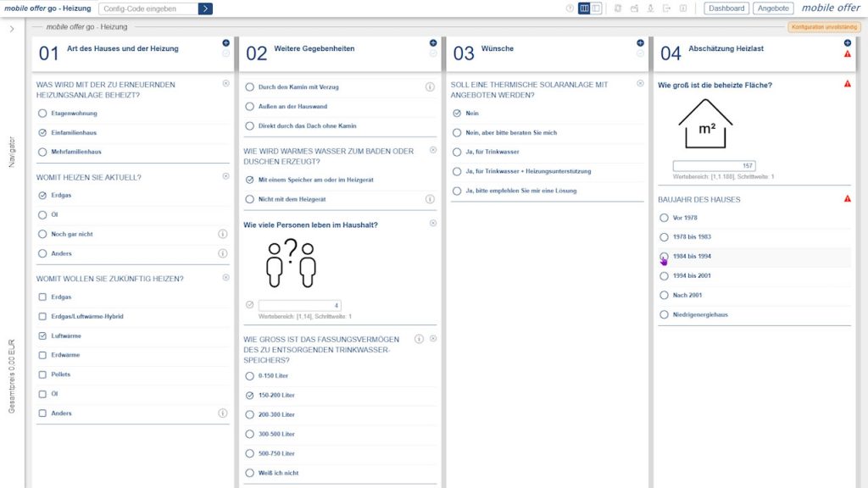The image size is (868, 488).
Task: Select 'Ja, für Trinkwasser' for the solar question
Action: point(457,152)
